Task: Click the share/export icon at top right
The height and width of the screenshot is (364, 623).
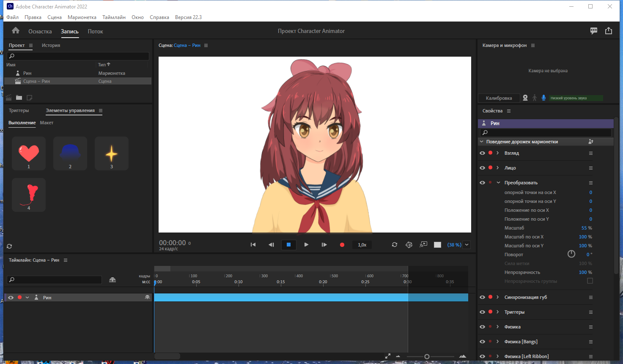Action: (609, 31)
